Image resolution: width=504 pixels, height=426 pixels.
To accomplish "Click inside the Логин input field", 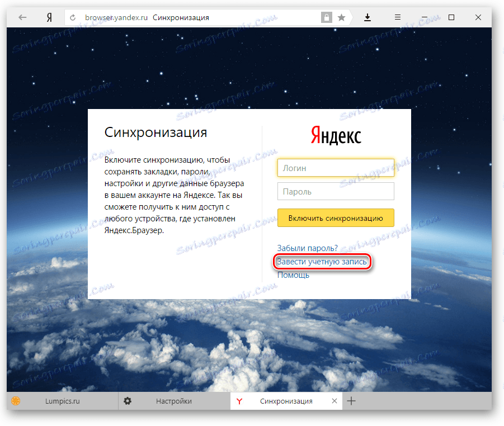I will click(x=336, y=168).
